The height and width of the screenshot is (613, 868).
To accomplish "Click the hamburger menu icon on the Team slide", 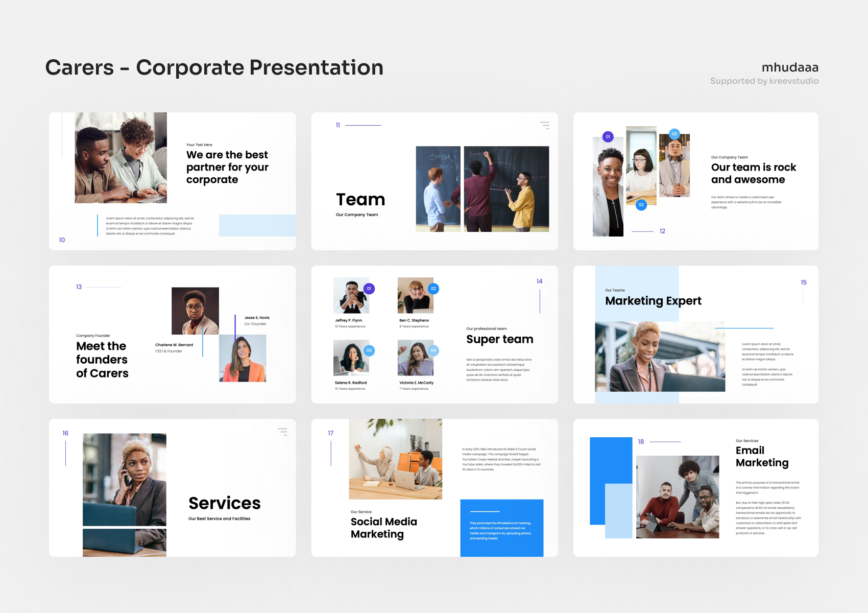I will click(545, 125).
